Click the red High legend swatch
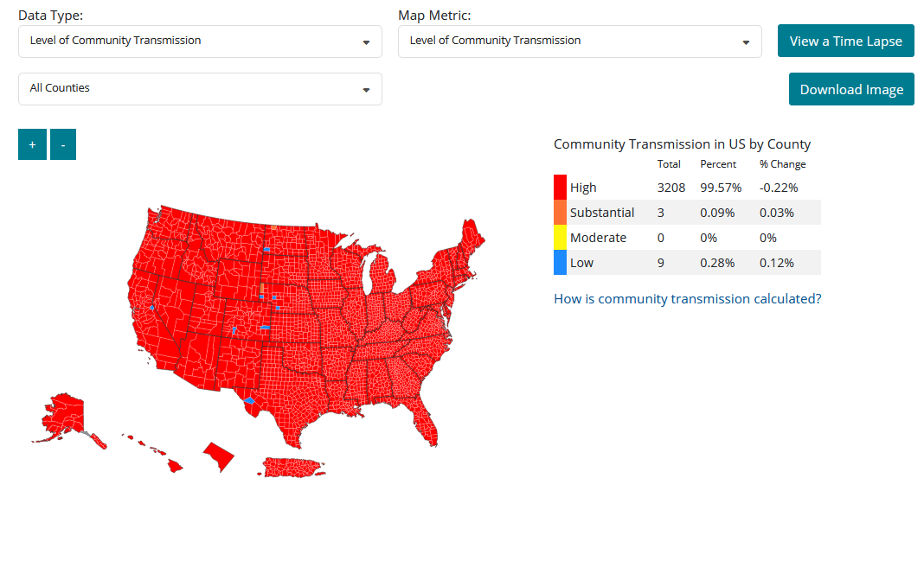Viewport: 924px width, 561px height. click(x=560, y=188)
